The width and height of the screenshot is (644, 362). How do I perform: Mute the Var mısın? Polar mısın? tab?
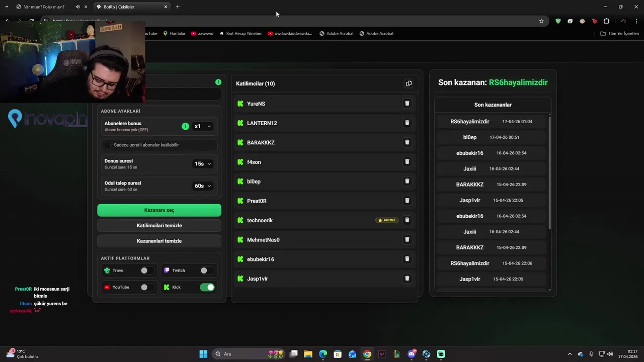point(77,7)
